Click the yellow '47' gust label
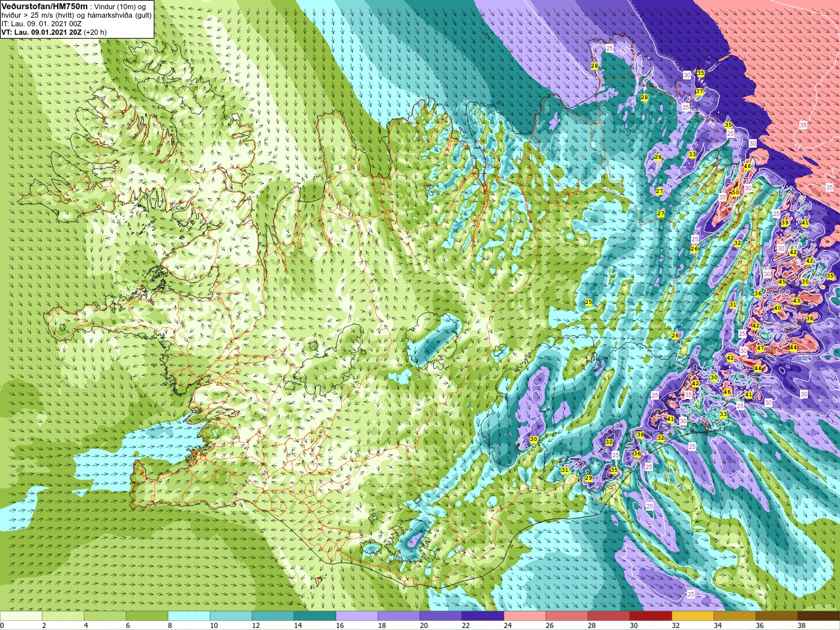The height and width of the screenshot is (630, 840). tap(761, 348)
